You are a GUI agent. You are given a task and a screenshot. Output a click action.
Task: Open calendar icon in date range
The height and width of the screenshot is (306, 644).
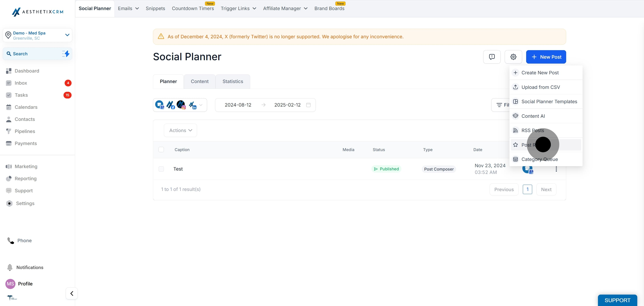pos(308,105)
